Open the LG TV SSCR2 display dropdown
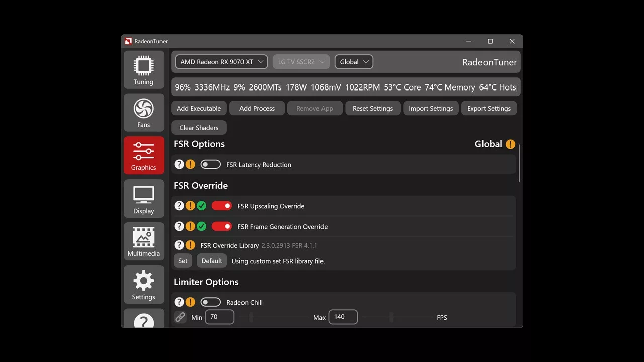The image size is (644, 362). point(301,62)
